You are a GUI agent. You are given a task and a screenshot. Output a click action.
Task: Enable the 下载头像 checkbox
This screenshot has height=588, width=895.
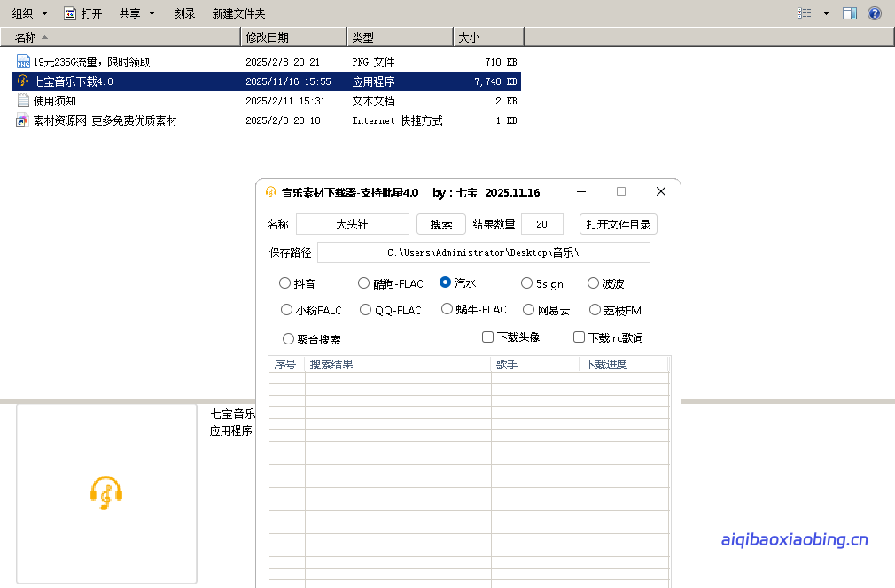pos(487,337)
